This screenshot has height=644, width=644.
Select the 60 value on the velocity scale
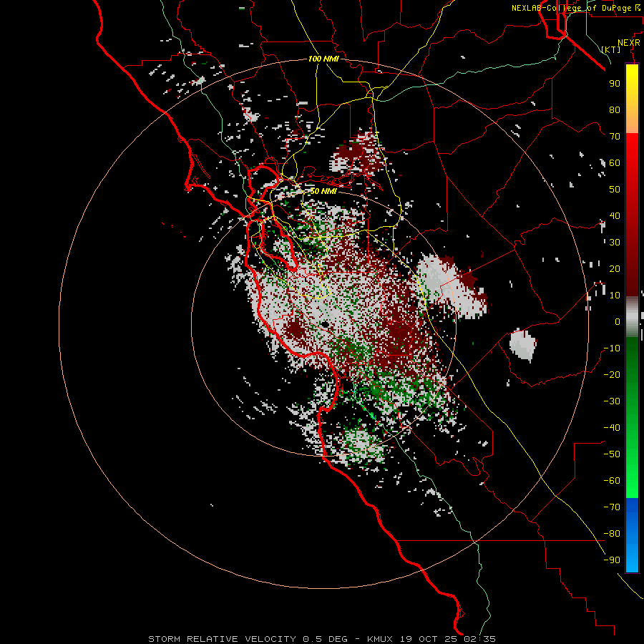(615, 162)
